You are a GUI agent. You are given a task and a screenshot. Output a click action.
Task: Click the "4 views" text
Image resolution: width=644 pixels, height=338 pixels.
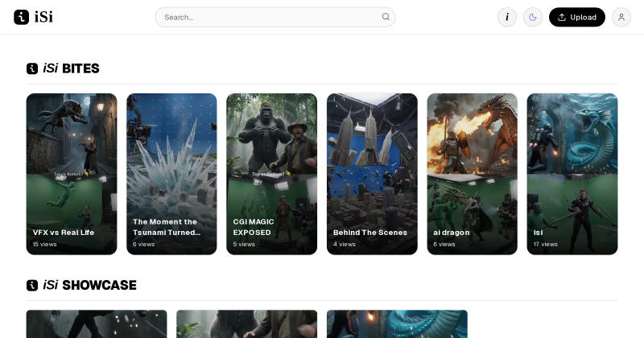(x=345, y=244)
